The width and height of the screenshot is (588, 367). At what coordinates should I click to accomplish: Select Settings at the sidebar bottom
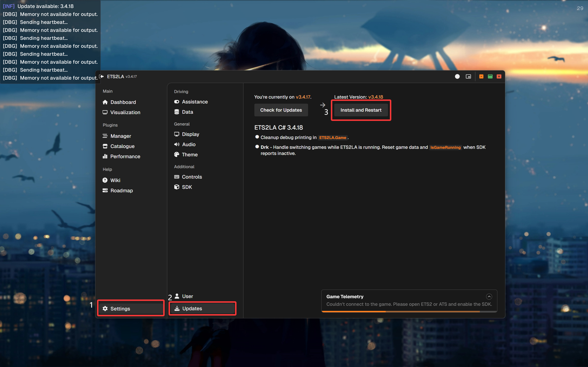click(131, 308)
